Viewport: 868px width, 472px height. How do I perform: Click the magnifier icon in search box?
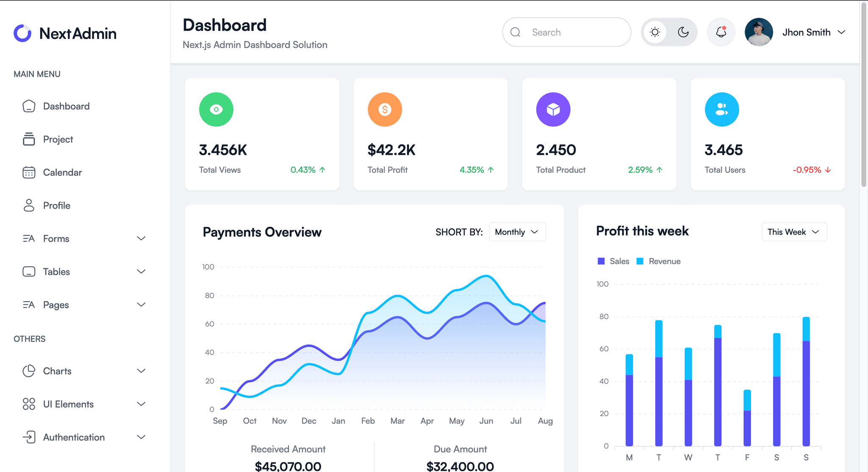pyautogui.click(x=515, y=32)
